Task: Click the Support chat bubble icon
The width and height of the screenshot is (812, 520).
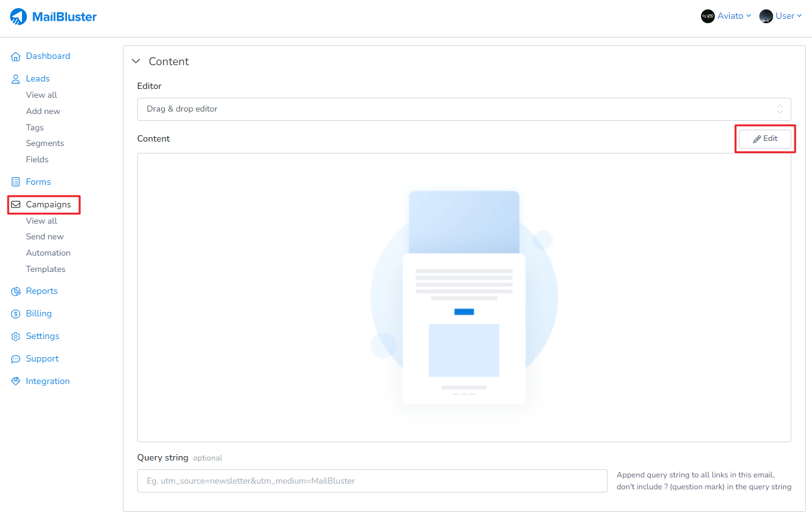Action: pos(16,359)
